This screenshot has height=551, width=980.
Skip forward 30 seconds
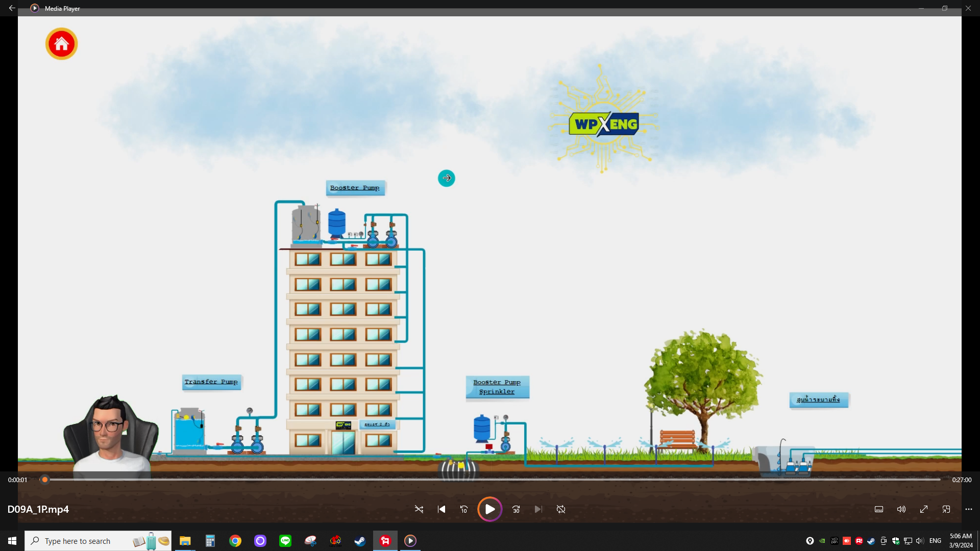(x=516, y=509)
